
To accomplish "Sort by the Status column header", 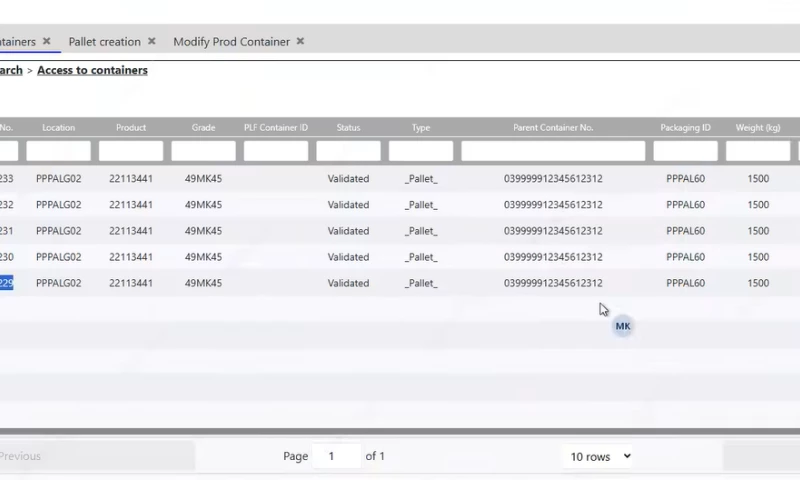I will (348, 128).
